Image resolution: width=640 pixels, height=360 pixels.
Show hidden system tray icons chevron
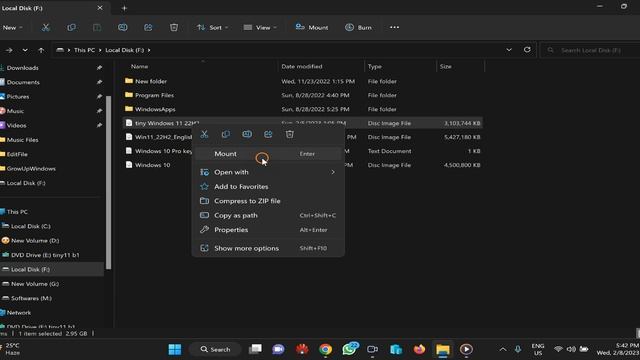click(x=503, y=349)
